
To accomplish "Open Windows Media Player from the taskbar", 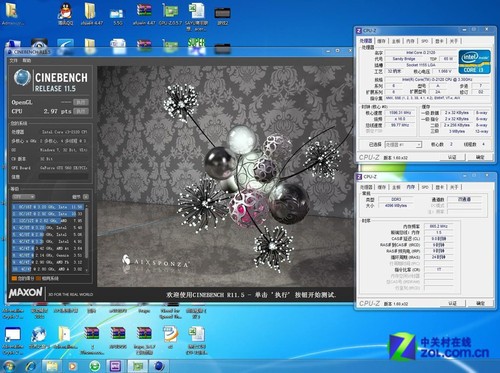I will [x=72, y=366].
